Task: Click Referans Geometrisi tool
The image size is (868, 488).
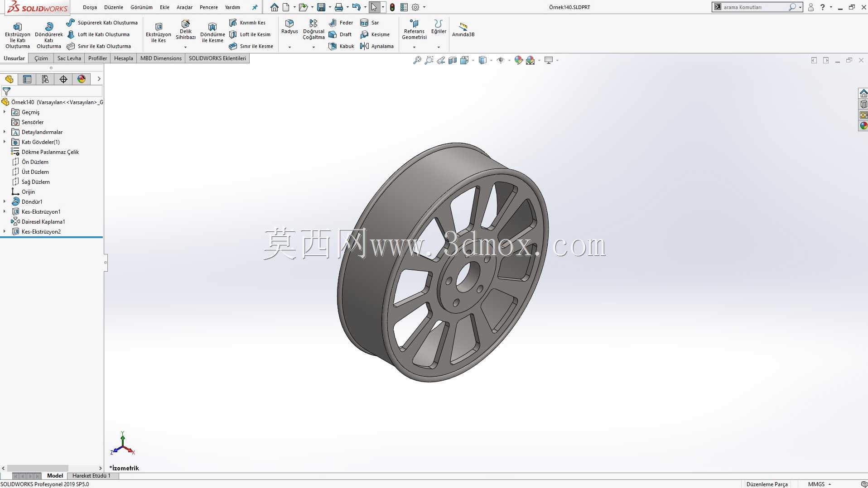Action: [414, 30]
